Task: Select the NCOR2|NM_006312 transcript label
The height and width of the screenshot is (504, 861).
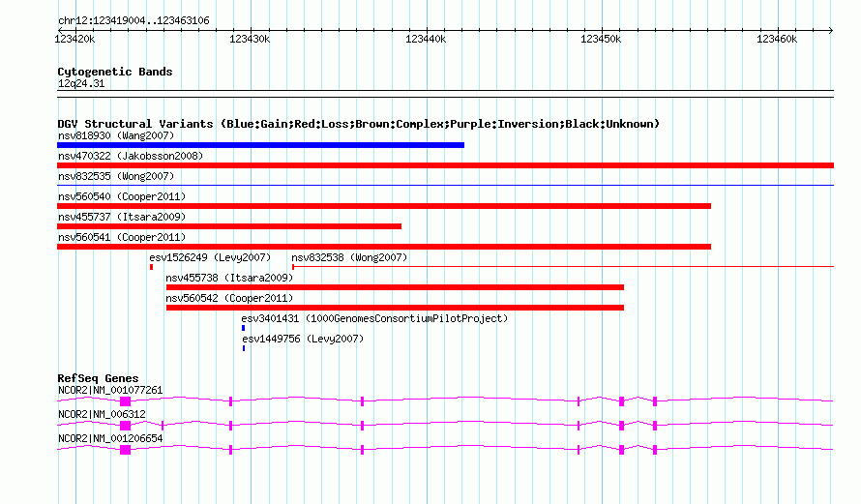Action: (102, 414)
